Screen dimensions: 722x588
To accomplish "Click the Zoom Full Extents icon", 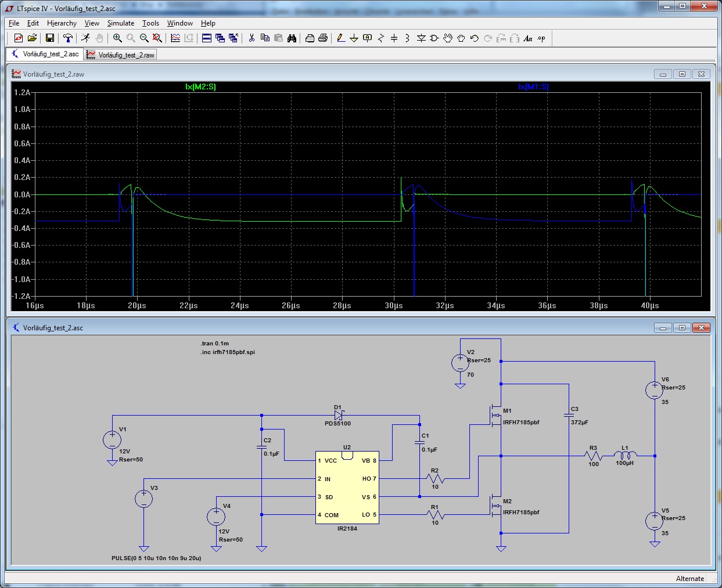I will pyautogui.click(x=157, y=38).
